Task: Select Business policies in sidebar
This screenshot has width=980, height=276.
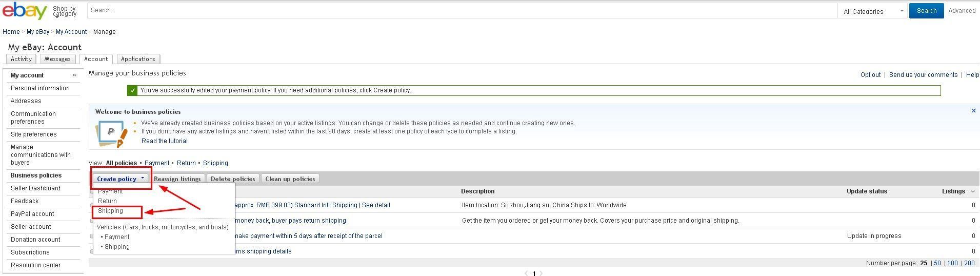Action: (x=36, y=175)
